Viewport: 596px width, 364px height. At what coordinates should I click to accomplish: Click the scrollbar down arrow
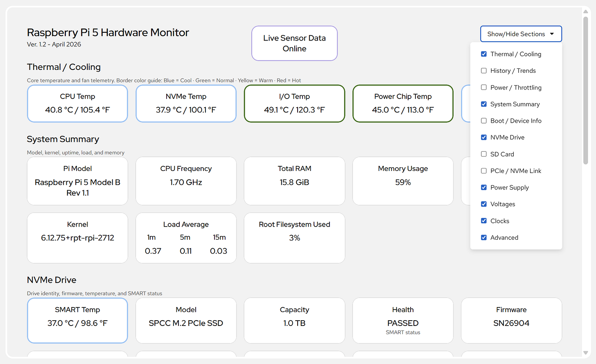586,353
